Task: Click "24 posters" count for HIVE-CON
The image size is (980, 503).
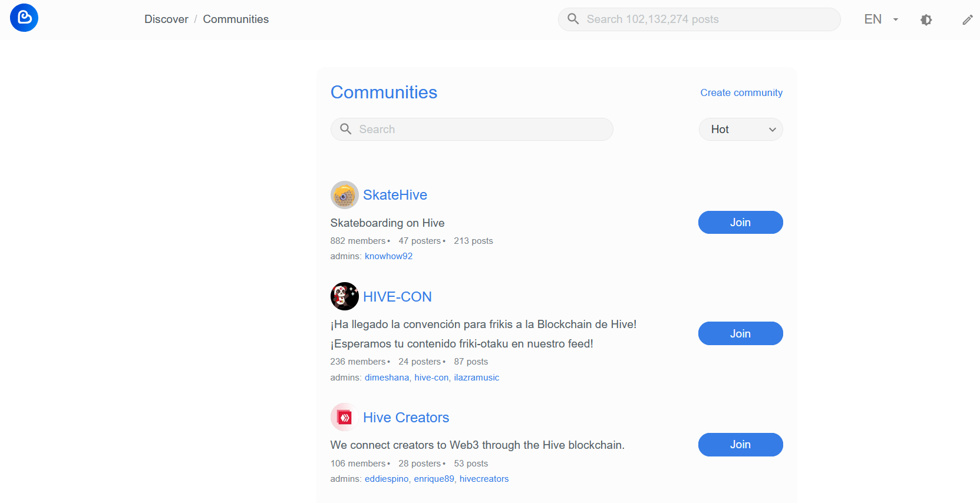Action: click(x=420, y=362)
